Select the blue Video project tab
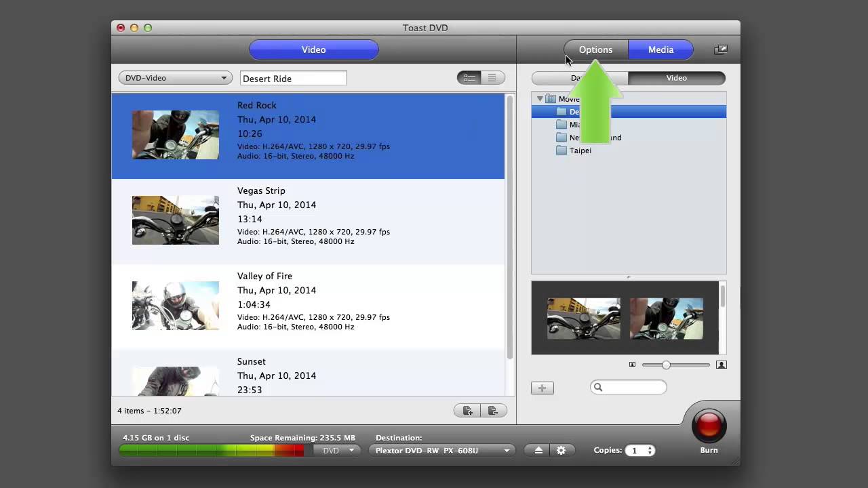This screenshot has width=868, height=488. click(x=314, y=49)
